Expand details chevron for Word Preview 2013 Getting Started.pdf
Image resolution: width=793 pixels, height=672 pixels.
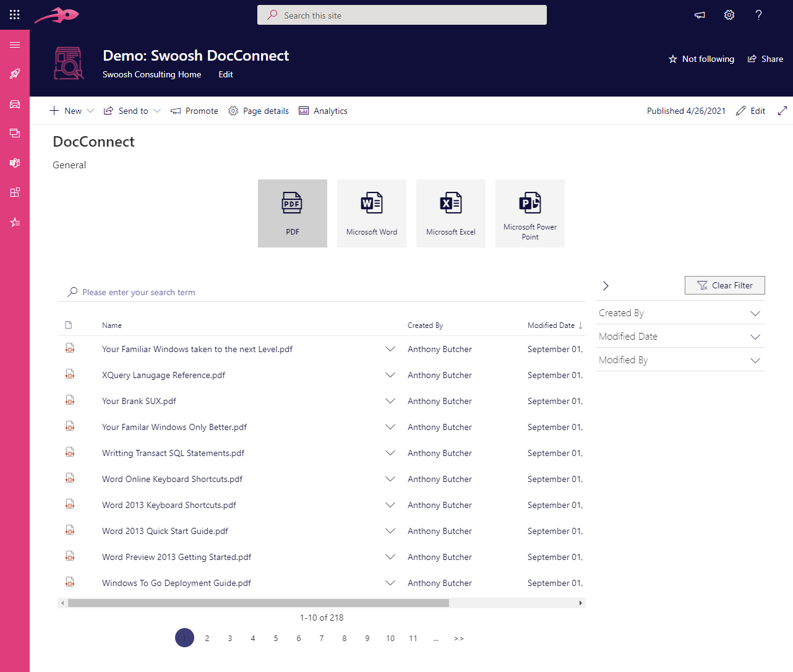click(390, 557)
